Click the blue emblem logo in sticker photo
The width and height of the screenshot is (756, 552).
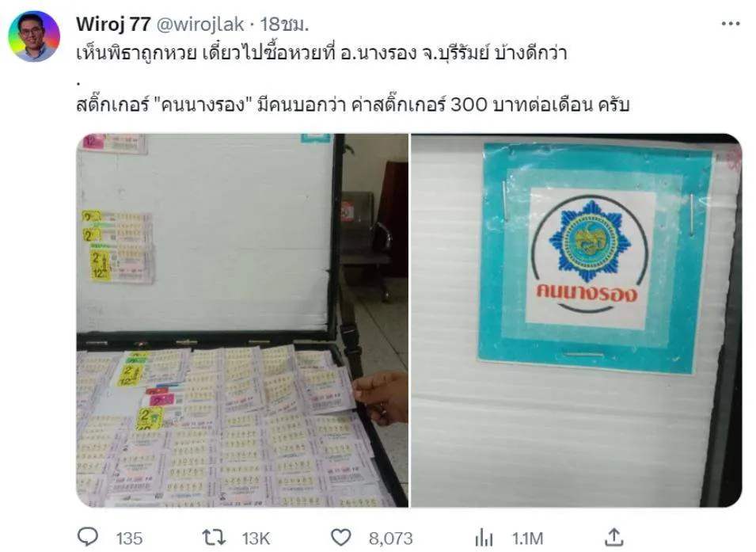590,241
